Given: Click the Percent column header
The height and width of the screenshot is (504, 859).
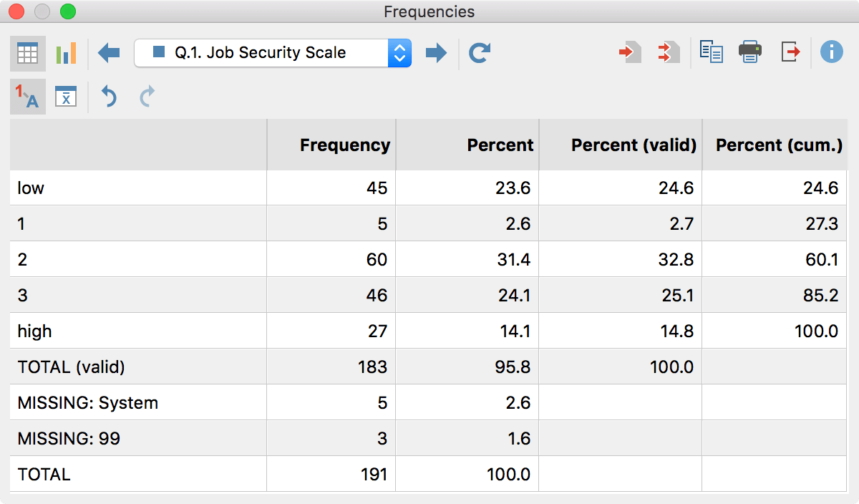Looking at the screenshot, I should [x=467, y=145].
